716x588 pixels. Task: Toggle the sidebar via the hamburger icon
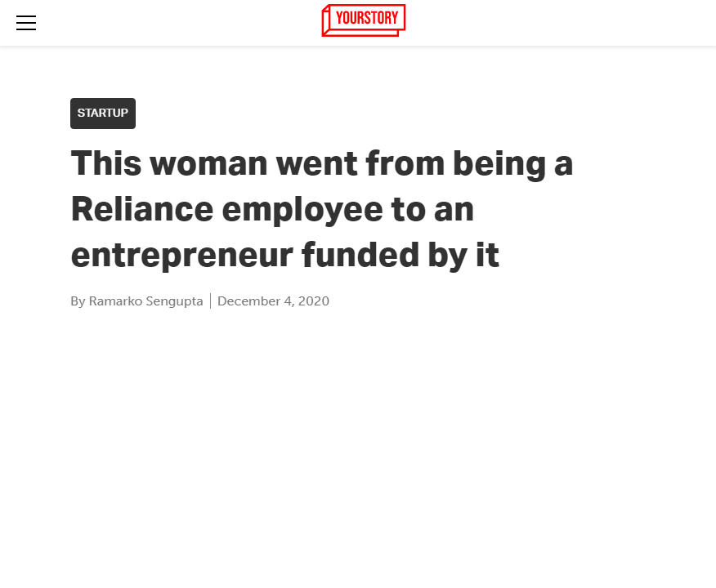26,23
